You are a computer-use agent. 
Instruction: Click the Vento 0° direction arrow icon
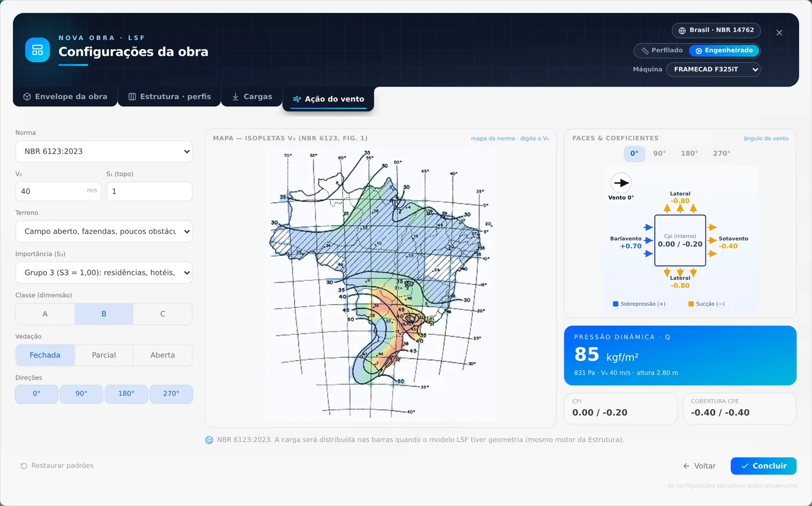621,183
